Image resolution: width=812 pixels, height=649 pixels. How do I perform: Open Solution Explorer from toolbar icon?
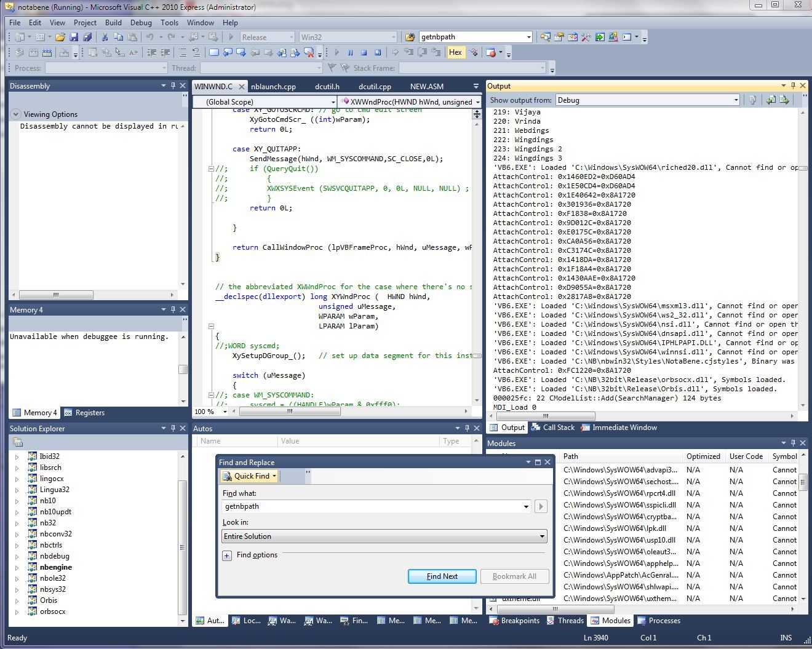546,37
